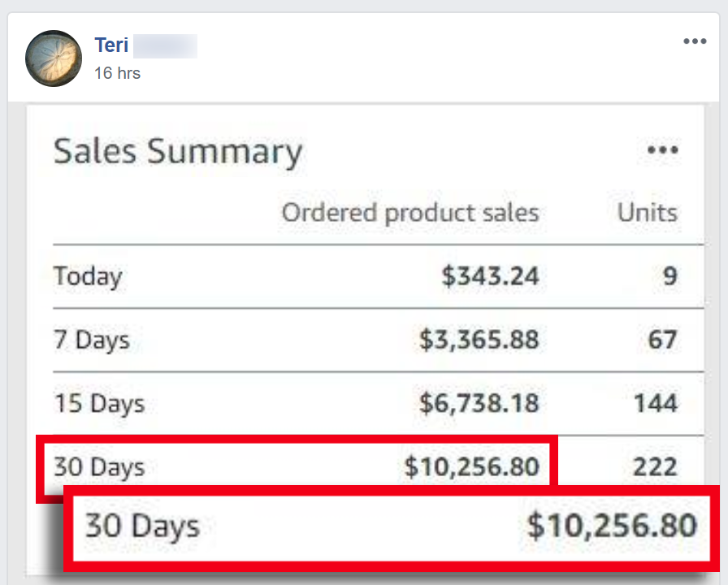Click the '15 Days' row label
Image resolution: width=728 pixels, height=585 pixels.
click(99, 403)
